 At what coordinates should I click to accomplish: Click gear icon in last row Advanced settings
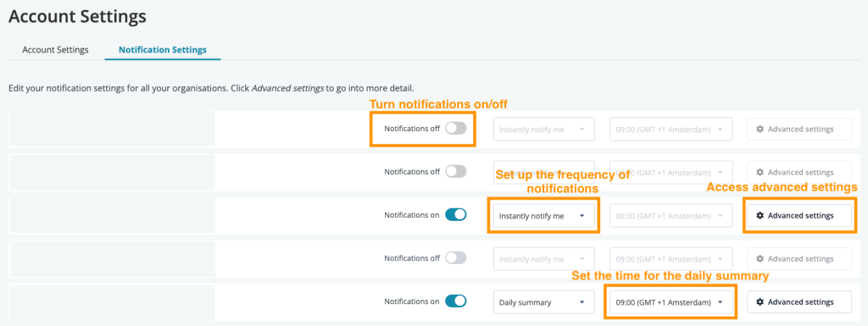(760, 301)
